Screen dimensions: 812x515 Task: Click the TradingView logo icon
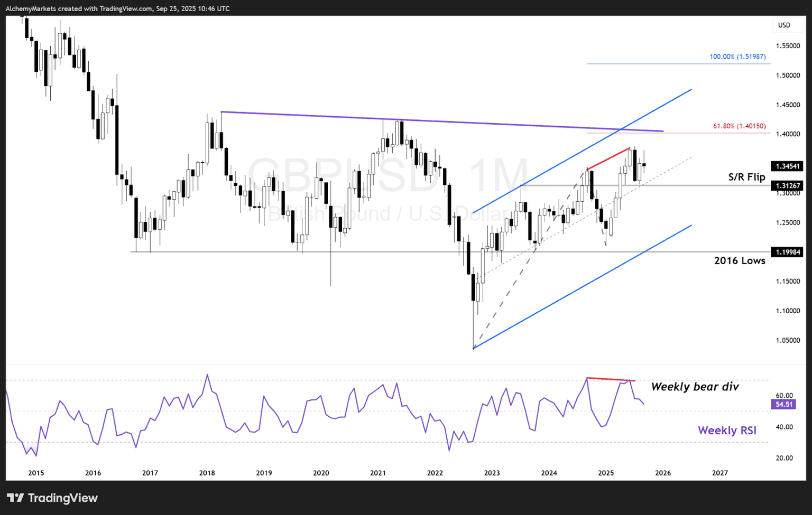click(x=15, y=498)
